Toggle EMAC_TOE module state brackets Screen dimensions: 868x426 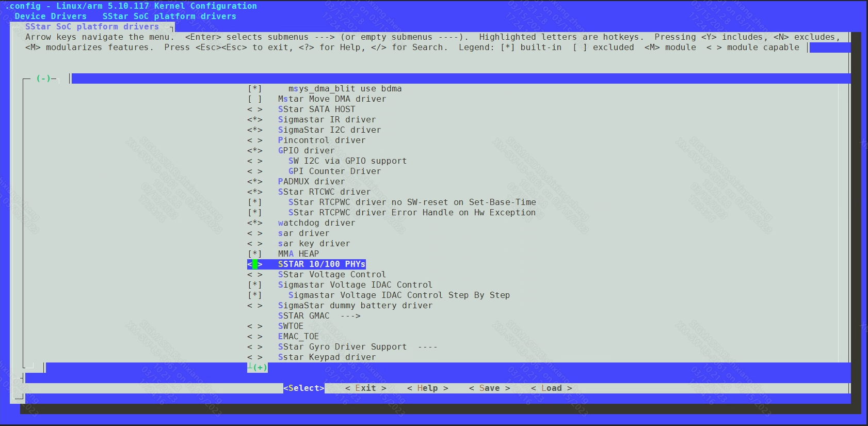coord(255,337)
